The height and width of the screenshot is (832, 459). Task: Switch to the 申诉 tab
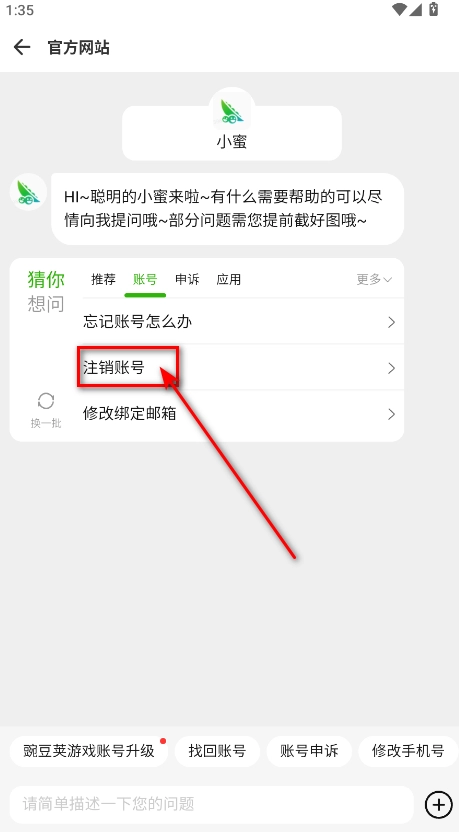click(187, 279)
